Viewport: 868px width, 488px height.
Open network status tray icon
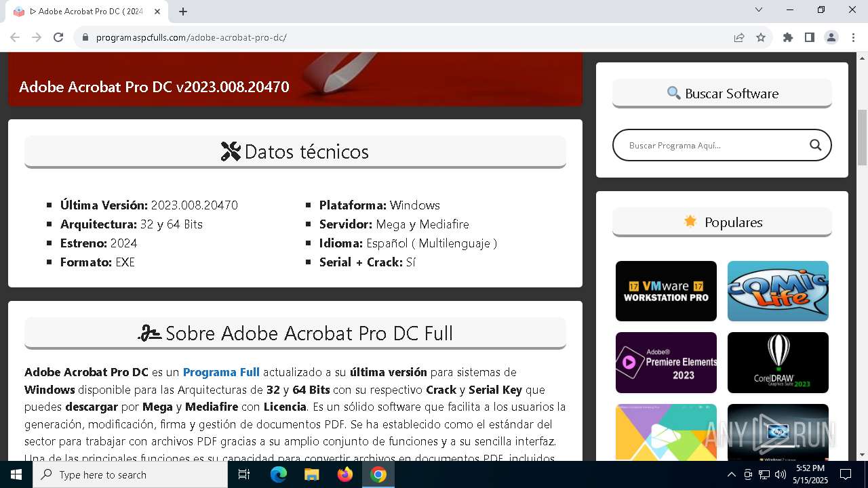764,474
